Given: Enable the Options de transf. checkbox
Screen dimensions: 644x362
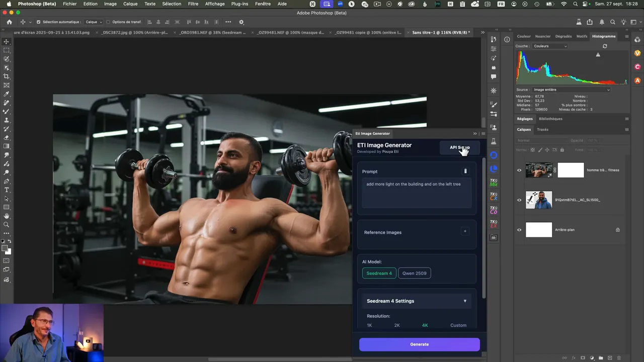Looking at the screenshot, I should (x=108, y=22).
